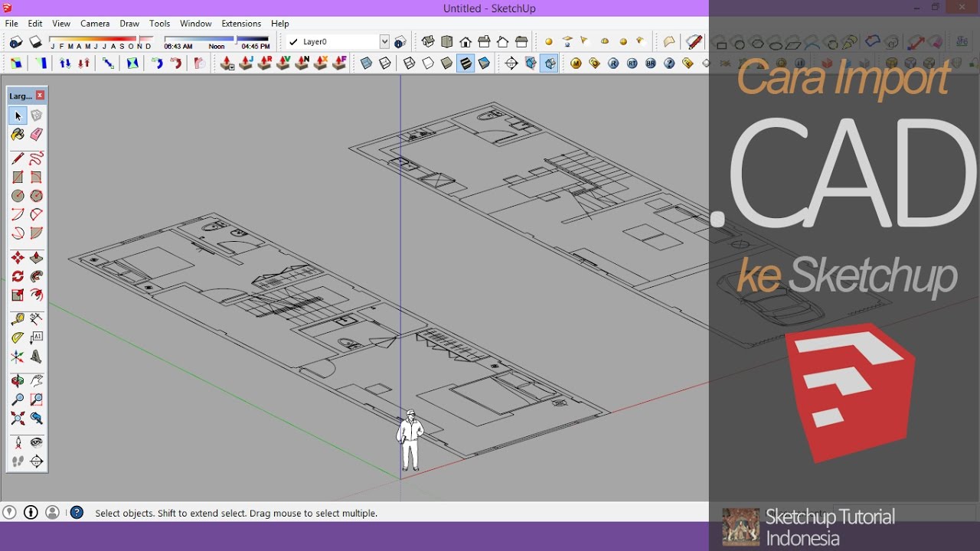Choose the Tape Measure tool
The height and width of the screenshot is (551, 980).
[x=18, y=319]
